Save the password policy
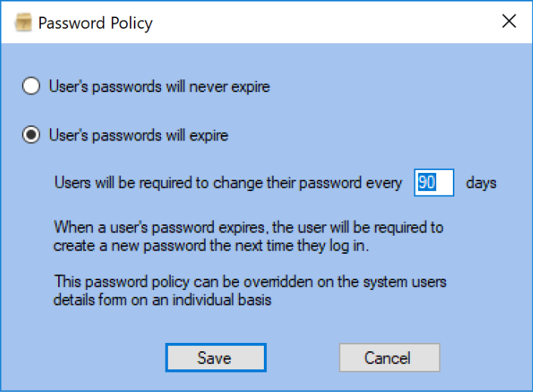Screen dimensions: 533x392 coord(215,357)
